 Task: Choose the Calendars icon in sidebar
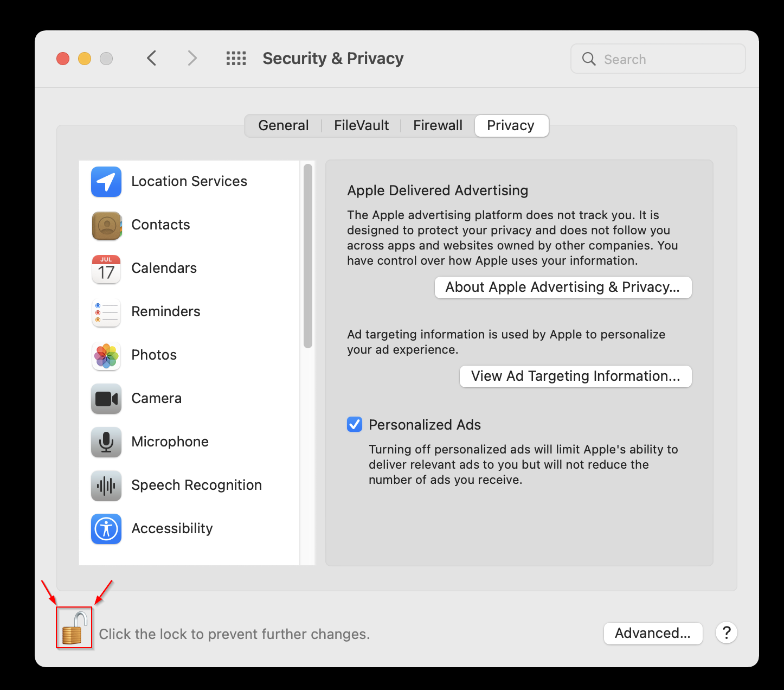(106, 269)
